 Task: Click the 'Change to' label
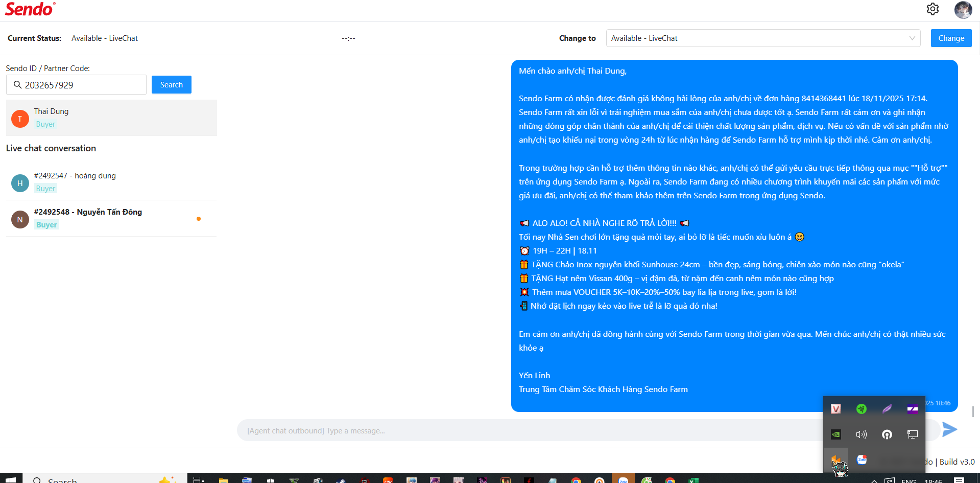(x=578, y=38)
